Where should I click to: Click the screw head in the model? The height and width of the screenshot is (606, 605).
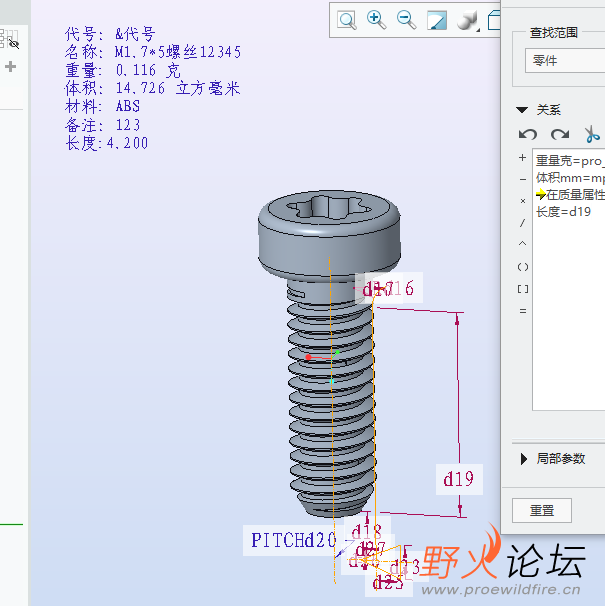(x=329, y=234)
